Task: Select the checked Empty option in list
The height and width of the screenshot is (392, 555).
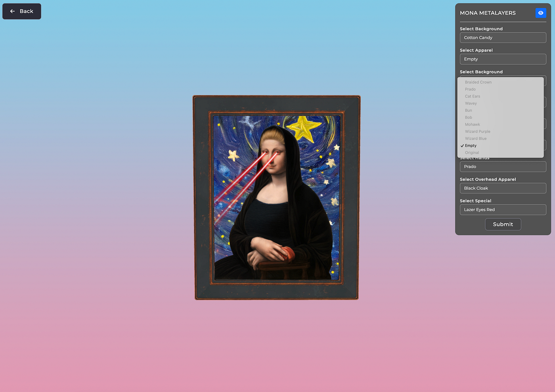Action: (x=500, y=145)
